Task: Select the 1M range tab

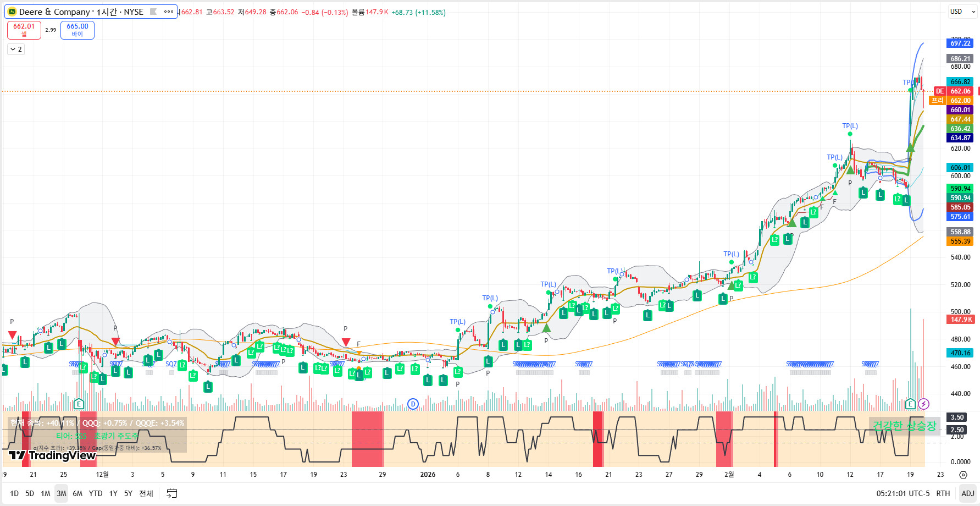Action: click(x=46, y=493)
